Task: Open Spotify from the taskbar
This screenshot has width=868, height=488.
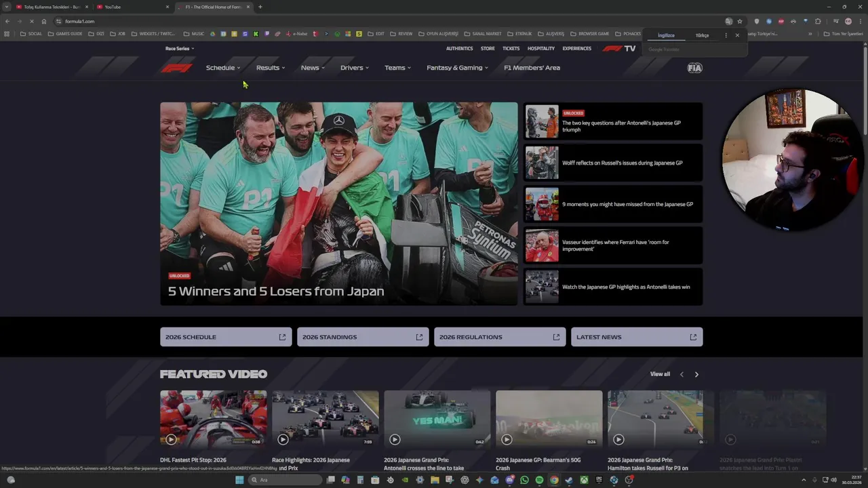Action: [x=539, y=480]
